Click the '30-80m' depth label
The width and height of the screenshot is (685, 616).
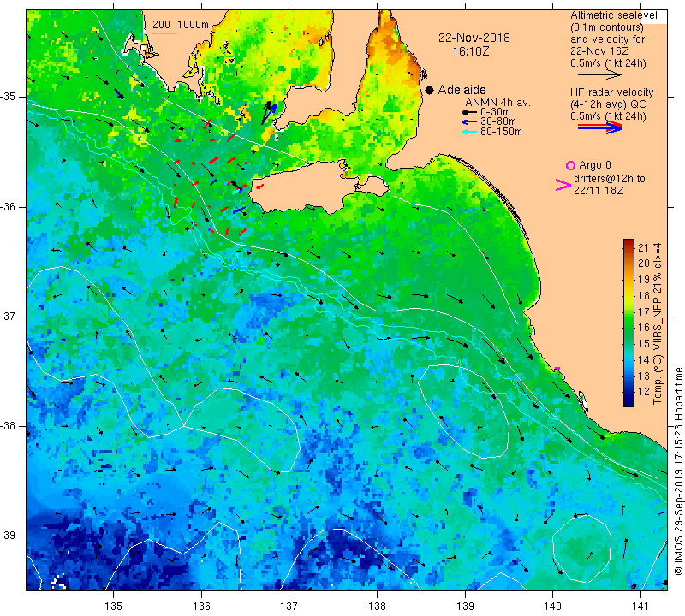pos(498,121)
